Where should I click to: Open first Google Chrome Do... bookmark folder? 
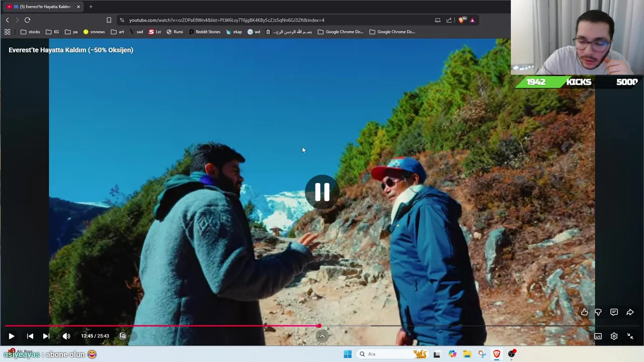(x=341, y=32)
